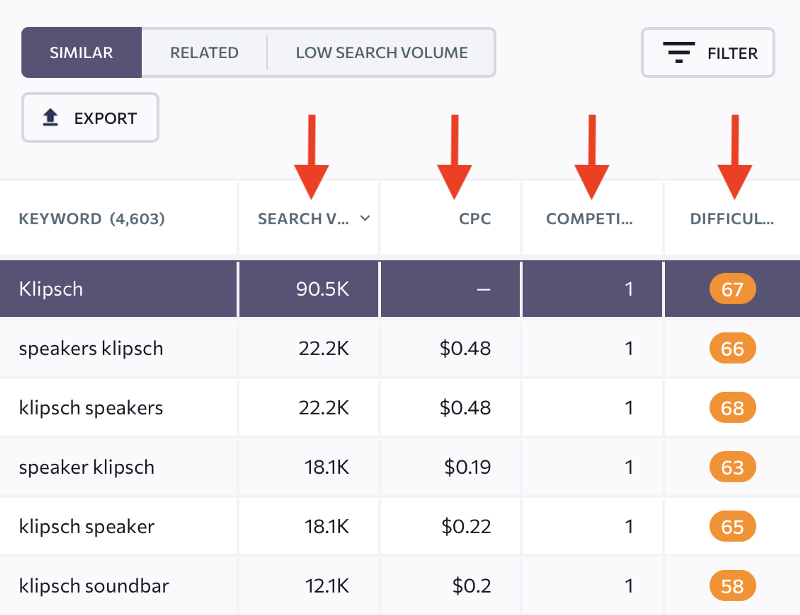Click the $0.2 CPC value
The image size is (800, 615).
coord(471,586)
